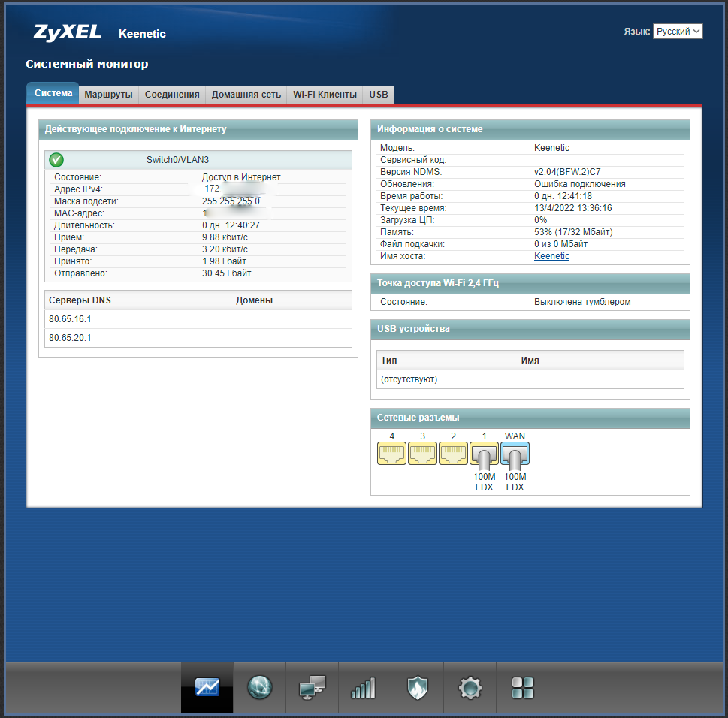728x718 pixels.
Task: Click the Действующее подключение к Интернету header
Action: [x=198, y=129]
